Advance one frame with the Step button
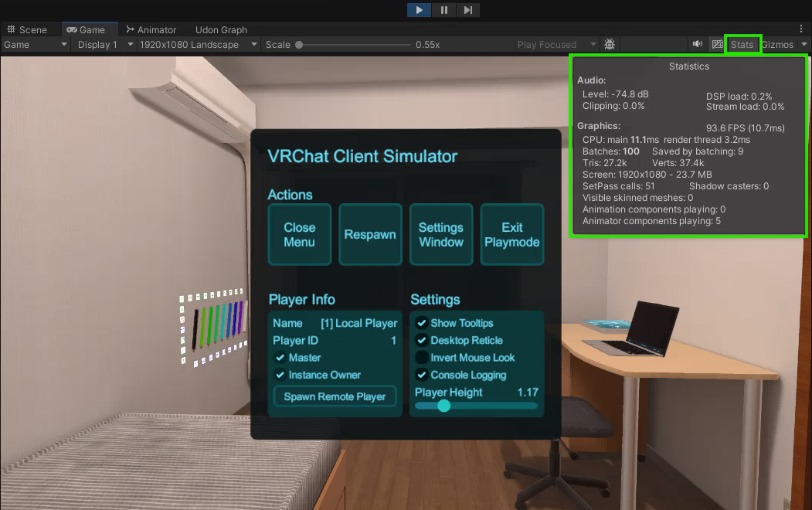812x510 pixels. (468, 10)
